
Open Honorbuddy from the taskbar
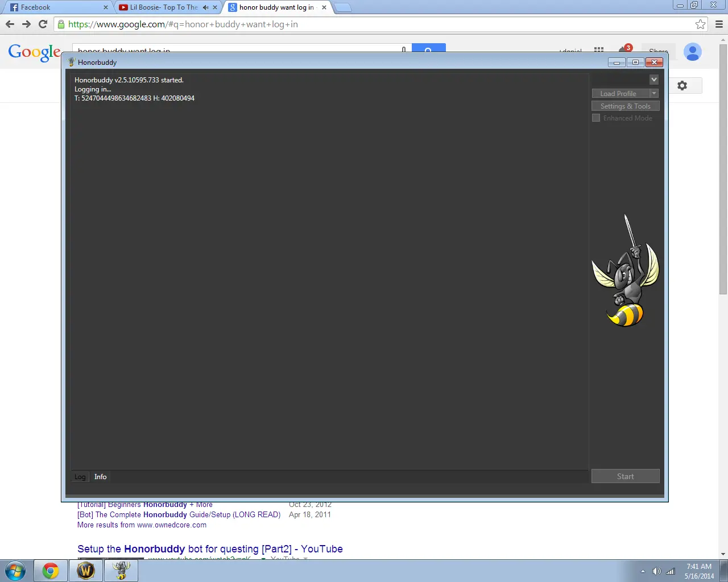[121, 571]
